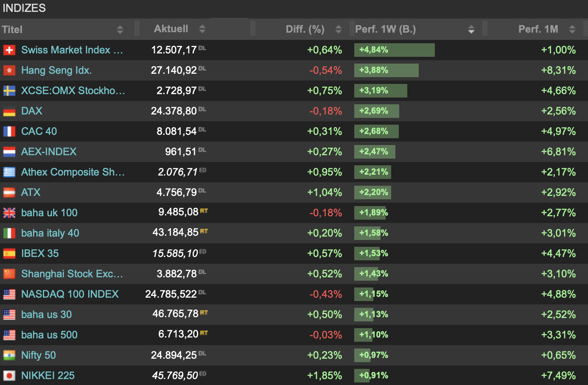Viewport: 588px width, 385px height.
Task: Click the German flag beside DAX
Action: pyautogui.click(x=9, y=111)
